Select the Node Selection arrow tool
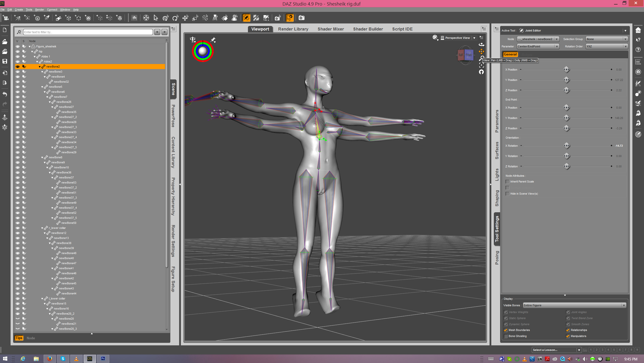 coord(156,18)
